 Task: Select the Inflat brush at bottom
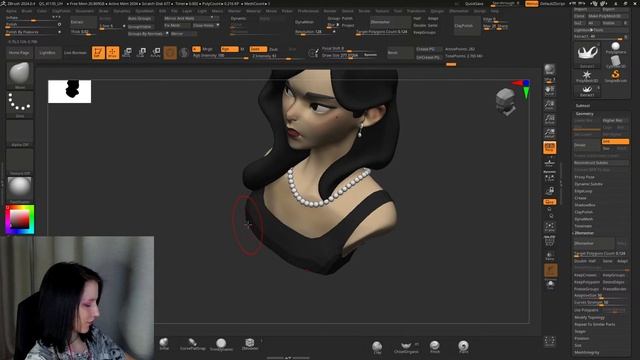[x=164, y=344]
